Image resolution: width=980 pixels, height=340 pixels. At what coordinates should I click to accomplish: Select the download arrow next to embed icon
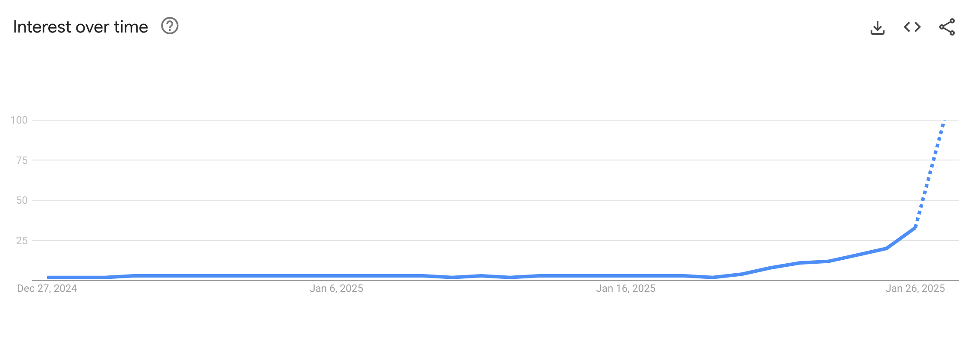point(878,27)
